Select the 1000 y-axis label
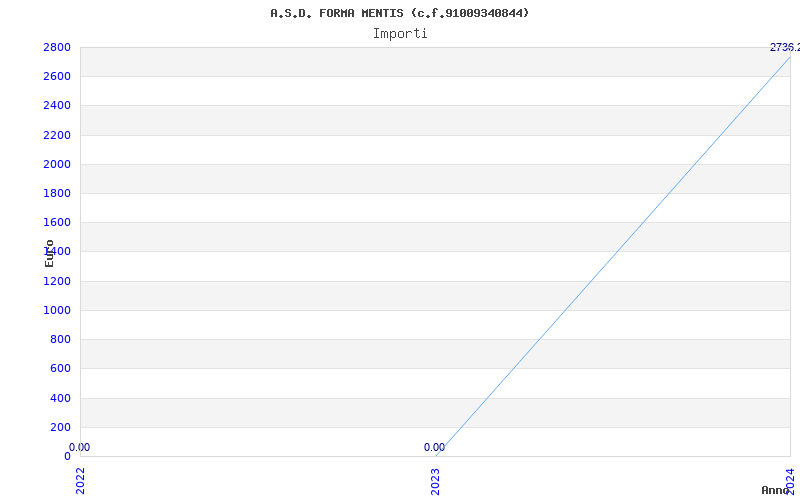The height and width of the screenshot is (500, 800). [x=57, y=310]
